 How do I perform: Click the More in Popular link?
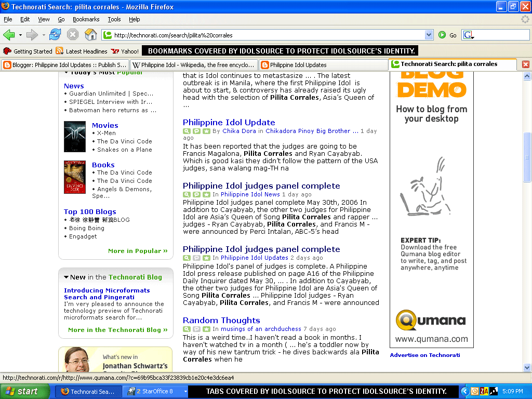138,251
